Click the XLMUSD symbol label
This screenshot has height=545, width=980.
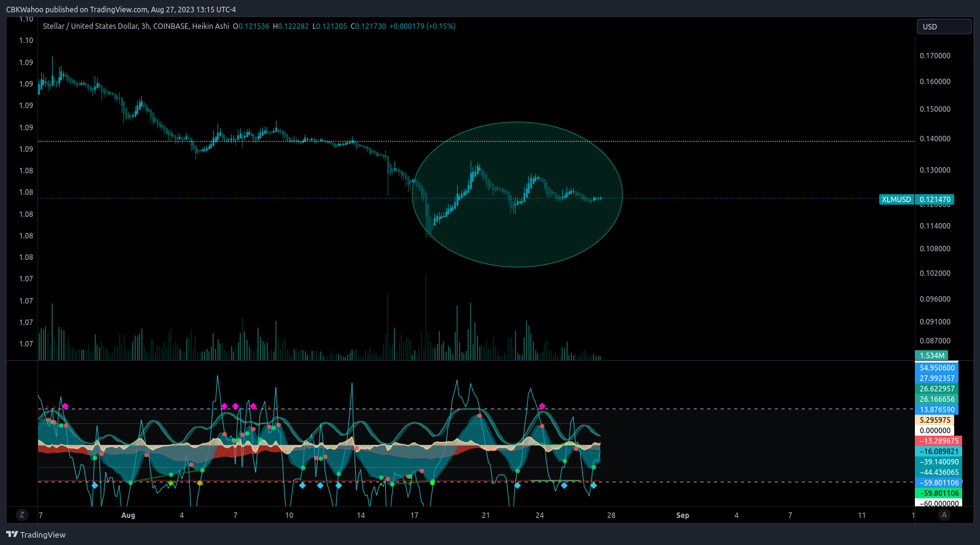pos(896,200)
